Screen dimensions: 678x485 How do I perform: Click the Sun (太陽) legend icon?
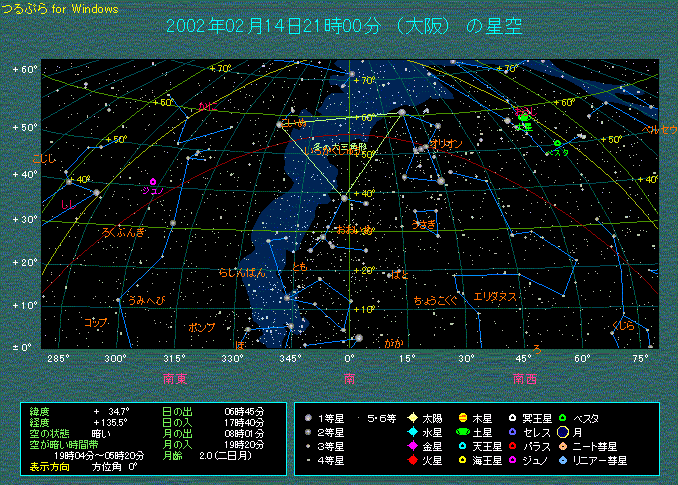[x=412, y=417]
